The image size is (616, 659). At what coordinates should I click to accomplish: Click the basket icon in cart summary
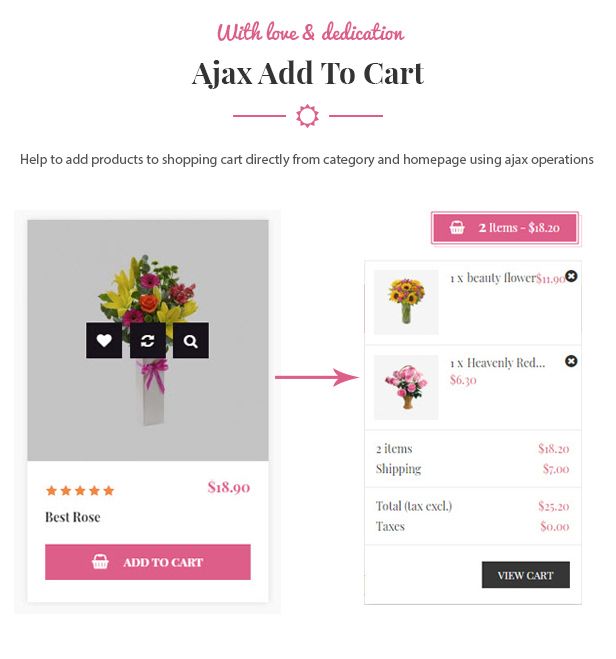coord(457,228)
